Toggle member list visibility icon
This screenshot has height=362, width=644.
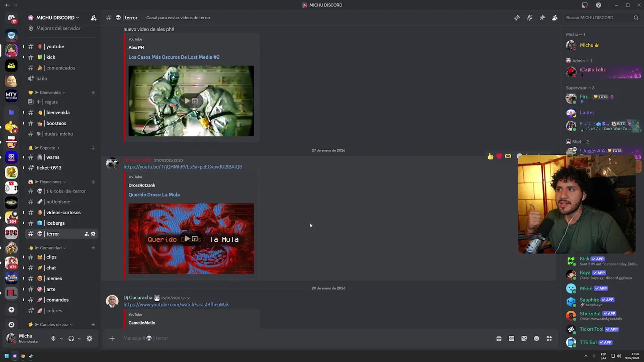point(554,18)
